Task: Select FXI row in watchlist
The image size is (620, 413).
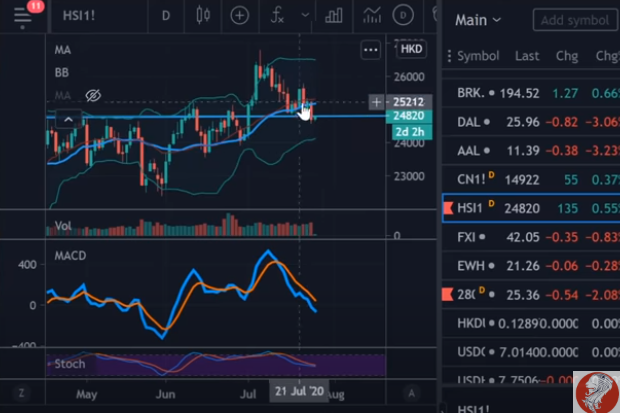Action: click(531, 237)
